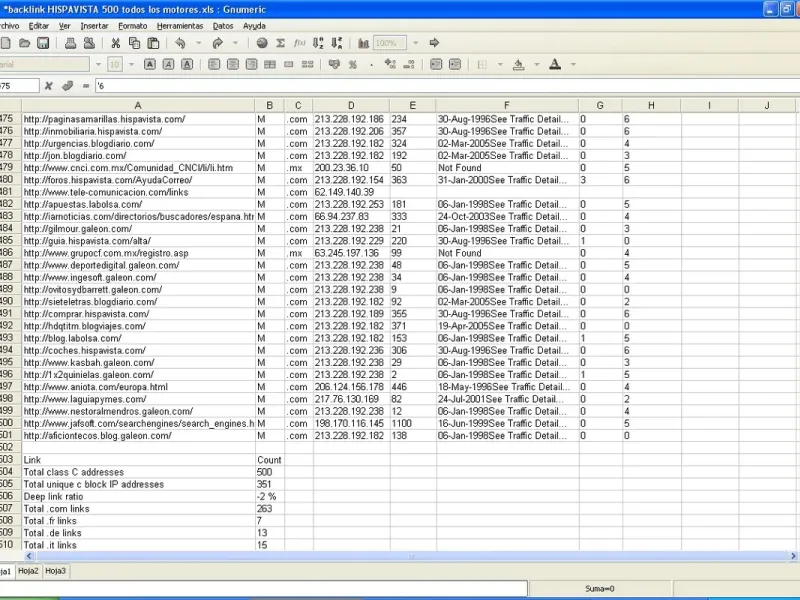The image size is (800, 600).
Task: Open the font name dropdown
Action: (x=98, y=64)
